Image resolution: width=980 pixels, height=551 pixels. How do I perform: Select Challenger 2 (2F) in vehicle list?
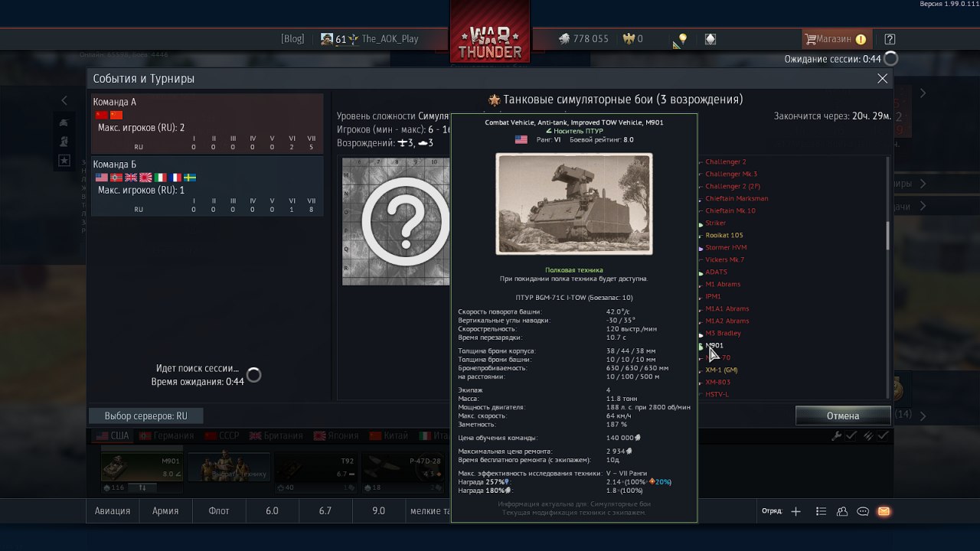733,186
